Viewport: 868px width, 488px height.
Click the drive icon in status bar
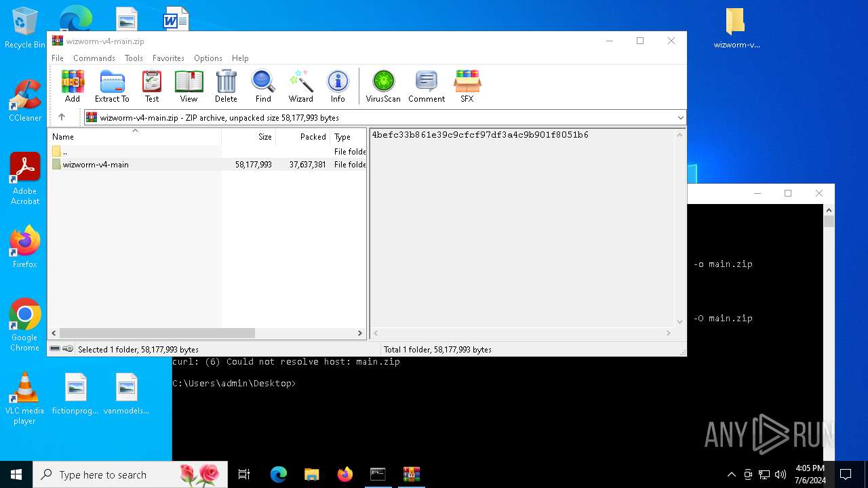click(x=55, y=349)
